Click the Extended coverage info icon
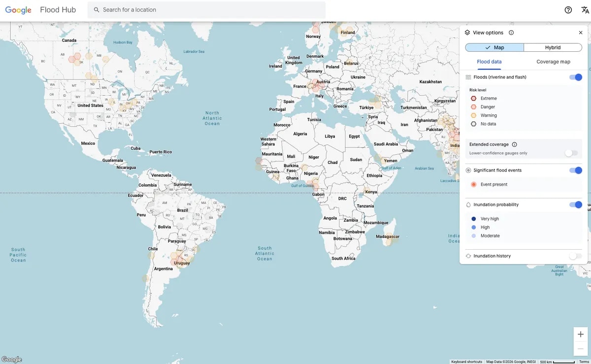Viewport: 591px width, 364px height. [x=515, y=144]
